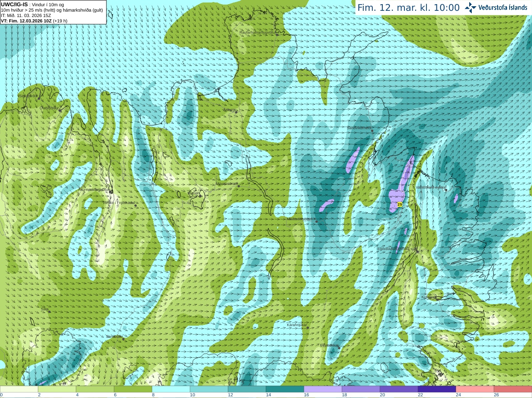Screen dimensions: 532x398
Task: Select the Sandbúðir station dot
Action: (x=123, y=339)
